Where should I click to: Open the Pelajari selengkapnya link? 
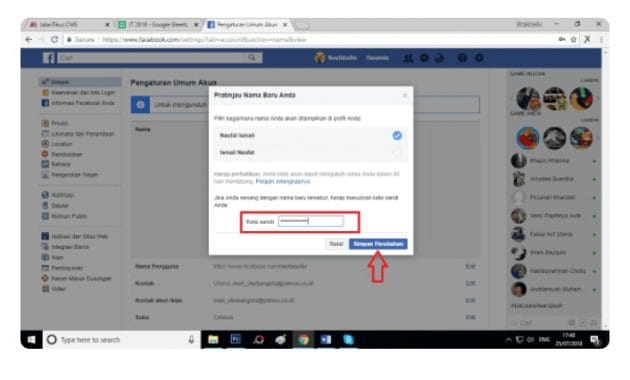pos(283,182)
